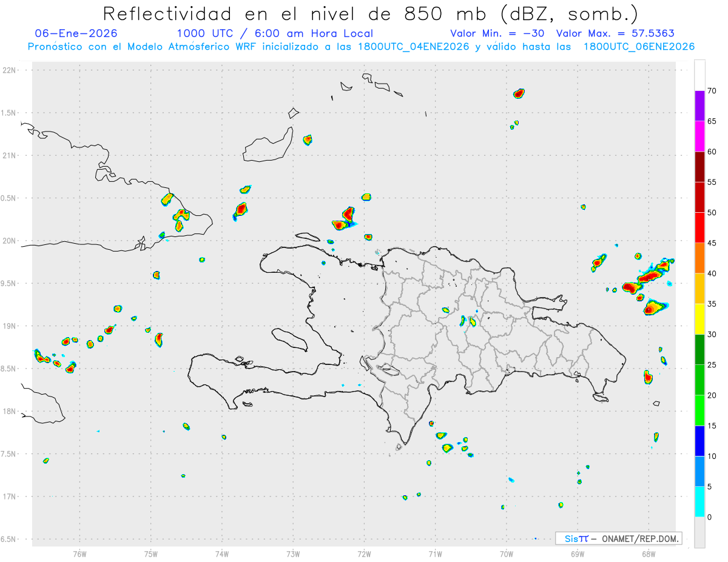Click the 'SisTT – ONAMET/REP.DOM.' label
728x562 pixels.
pyautogui.click(x=618, y=538)
